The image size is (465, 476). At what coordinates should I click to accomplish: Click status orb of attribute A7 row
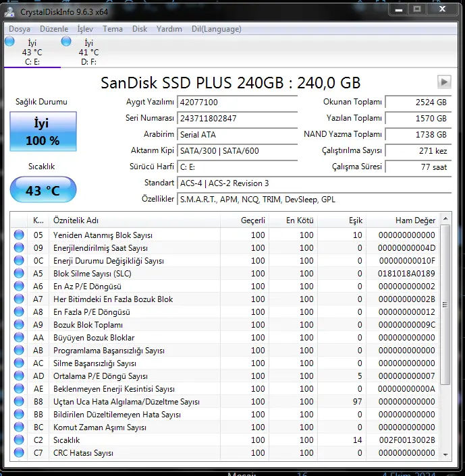(x=19, y=299)
